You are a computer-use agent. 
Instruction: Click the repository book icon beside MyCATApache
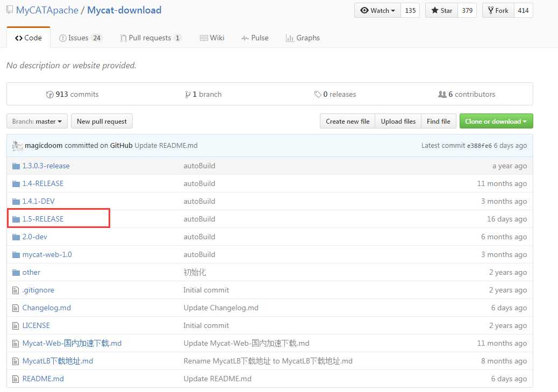coord(10,10)
